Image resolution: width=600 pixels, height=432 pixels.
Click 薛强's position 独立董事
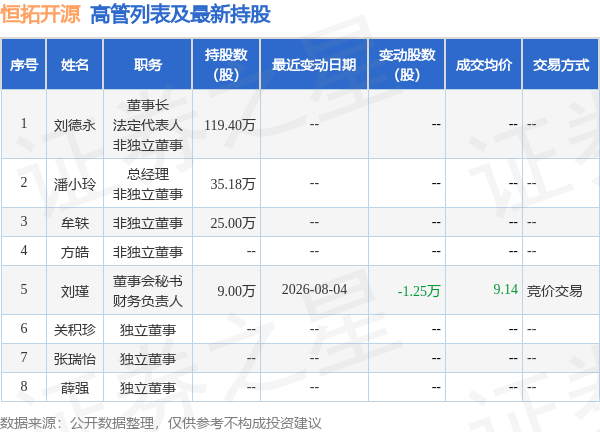148,388
